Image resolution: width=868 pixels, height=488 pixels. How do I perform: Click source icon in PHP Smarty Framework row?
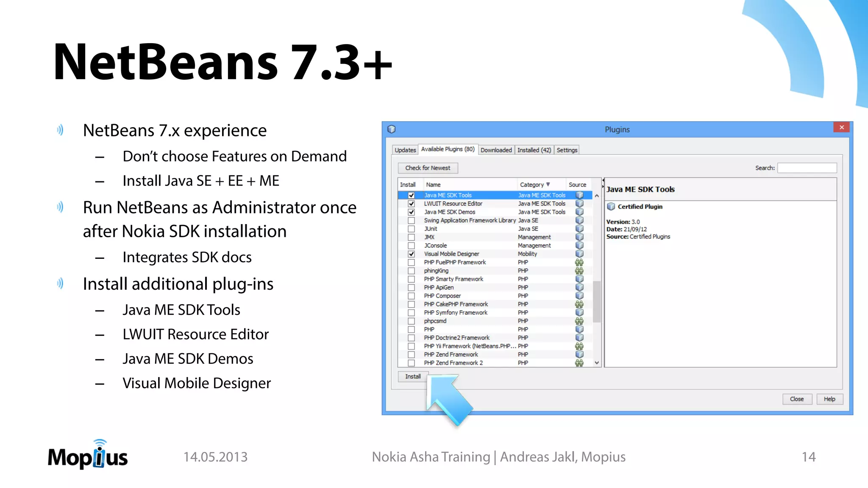click(x=579, y=279)
